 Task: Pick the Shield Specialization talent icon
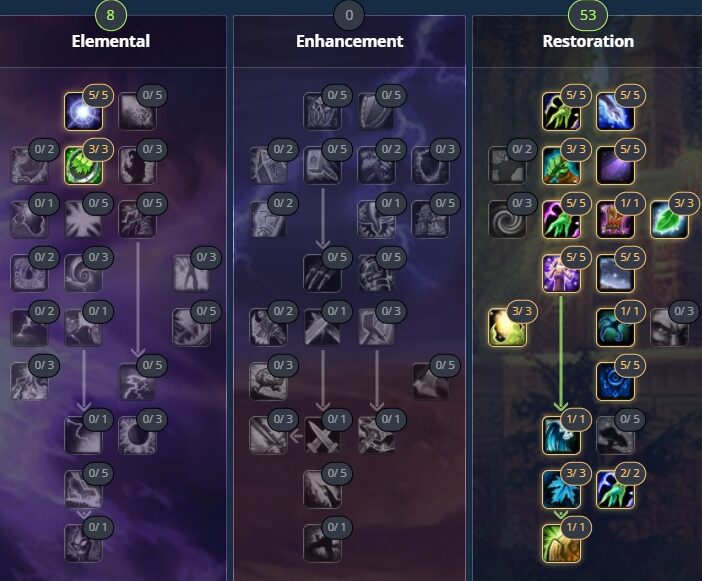point(377,111)
